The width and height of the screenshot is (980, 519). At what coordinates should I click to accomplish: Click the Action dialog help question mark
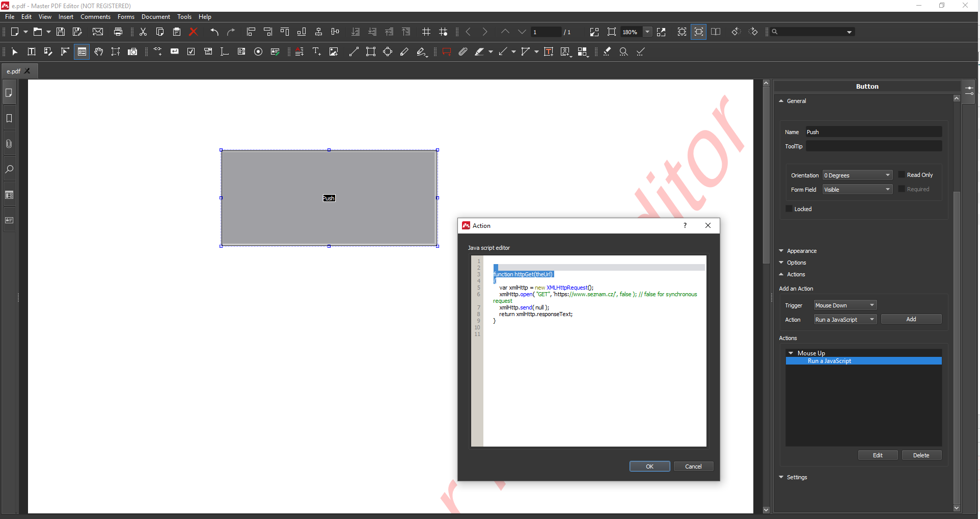tap(685, 225)
